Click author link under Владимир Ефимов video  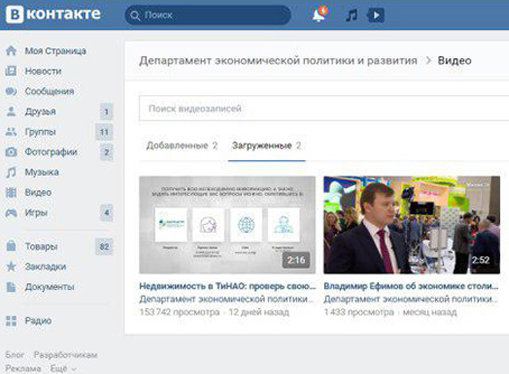(411, 299)
